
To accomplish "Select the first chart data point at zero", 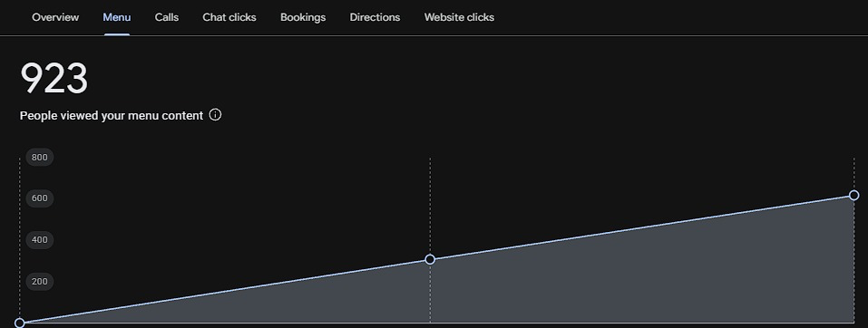I will pyautogui.click(x=19, y=323).
